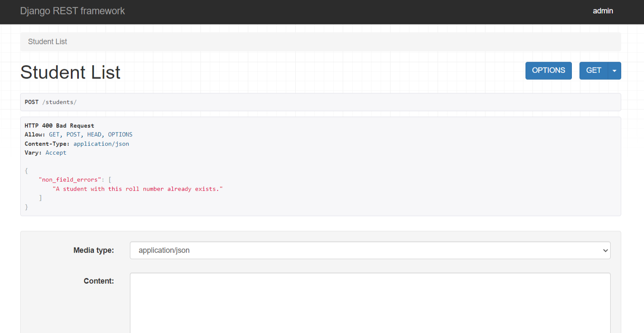Click the large Student List page heading
Screen dimensions: 644x333
tap(70, 73)
